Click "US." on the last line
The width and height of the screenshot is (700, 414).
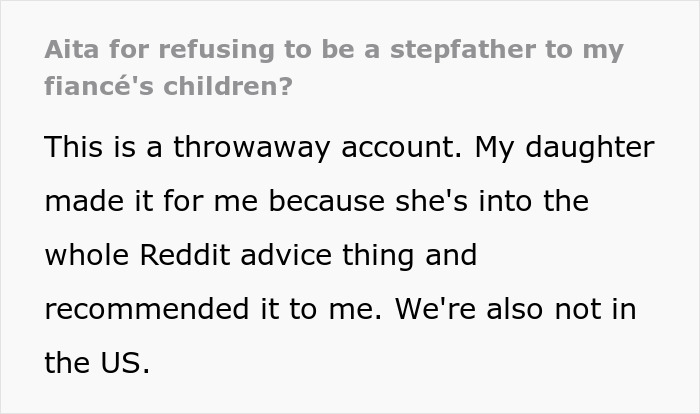122,362
